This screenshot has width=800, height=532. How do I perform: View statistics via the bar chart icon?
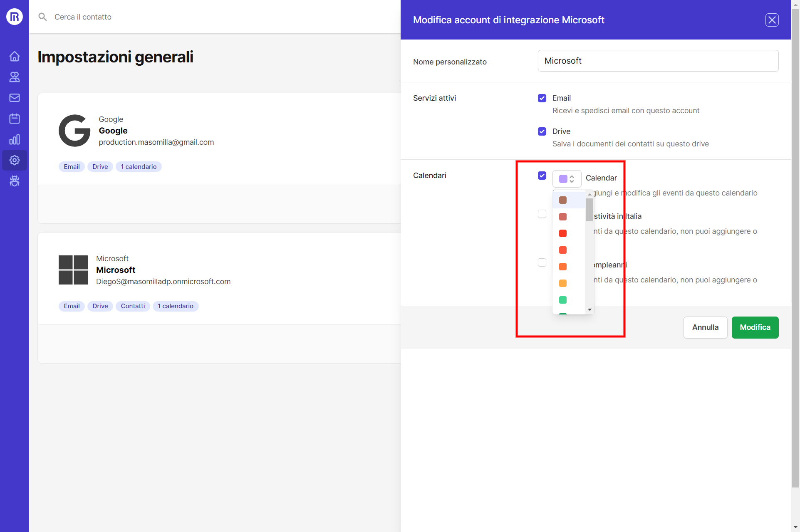[x=14, y=139]
